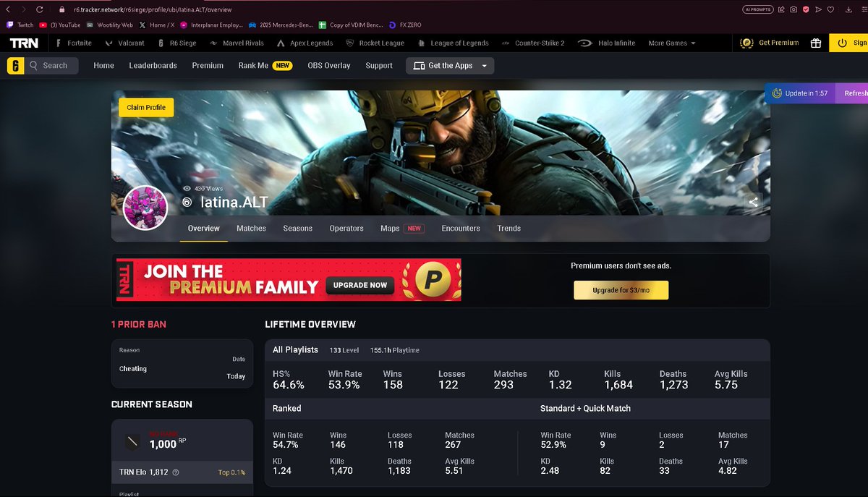Image resolution: width=868 pixels, height=497 pixels.
Task: Open R6 Siege in the games bar
Action: point(177,43)
